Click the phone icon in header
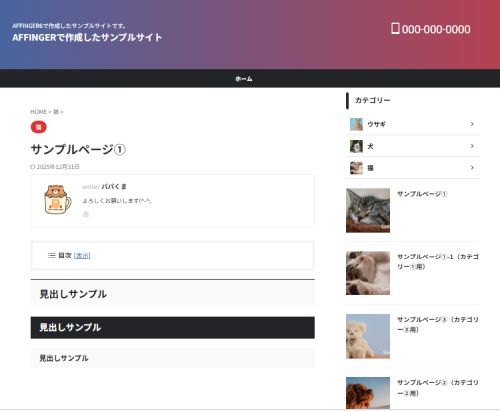The width and height of the screenshot is (500, 411). (395, 28)
